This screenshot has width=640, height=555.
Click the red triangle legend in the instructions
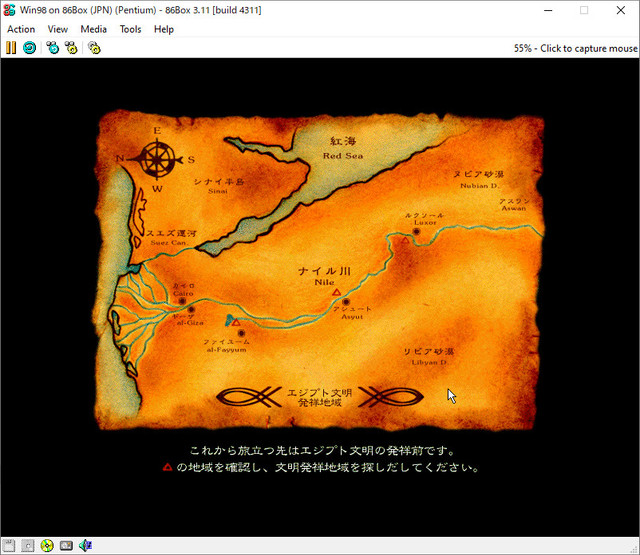167,467
